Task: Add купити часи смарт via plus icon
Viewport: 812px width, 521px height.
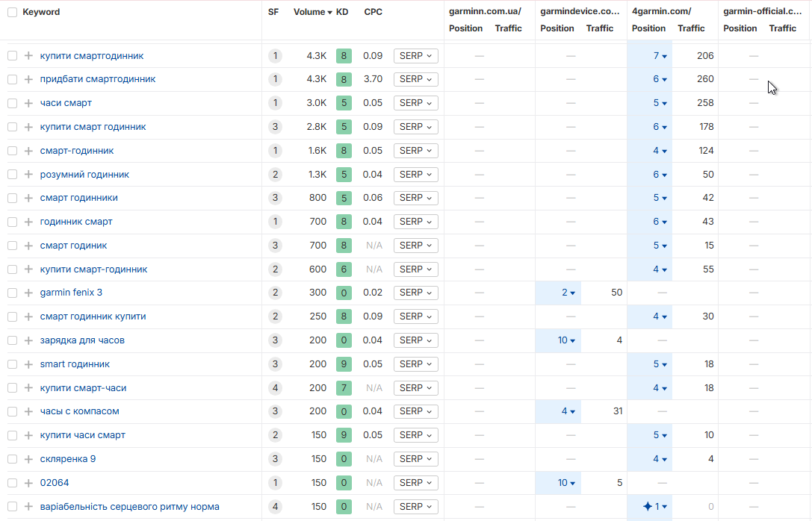Action: pyautogui.click(x=28, y=435)
